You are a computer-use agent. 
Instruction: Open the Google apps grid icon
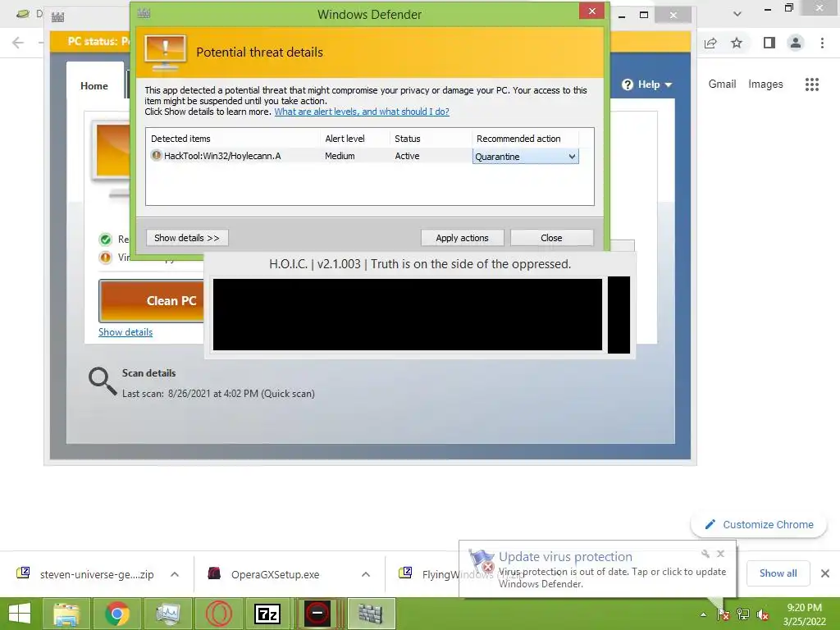point(811,84)
